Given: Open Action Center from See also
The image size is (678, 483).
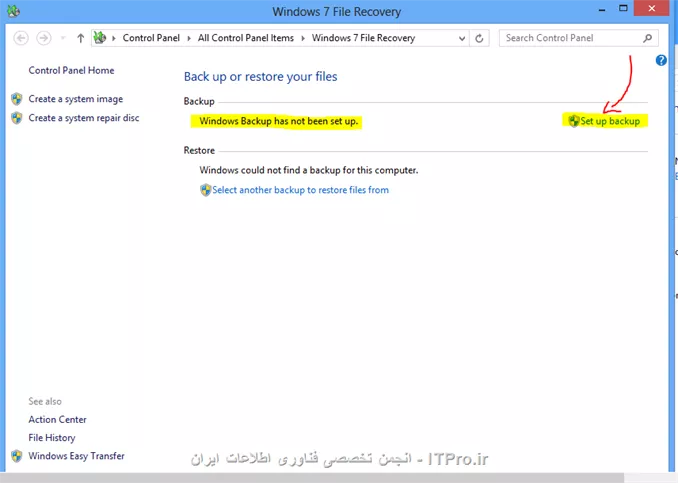Looking at the screenshot, I should 58,419.
